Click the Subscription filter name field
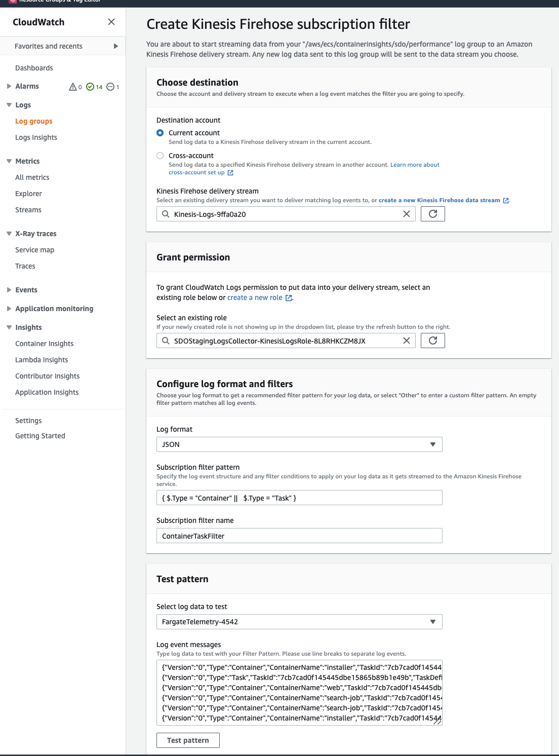Image resolution: width=559 pixels, height=756 pixels. click(299, 536)
